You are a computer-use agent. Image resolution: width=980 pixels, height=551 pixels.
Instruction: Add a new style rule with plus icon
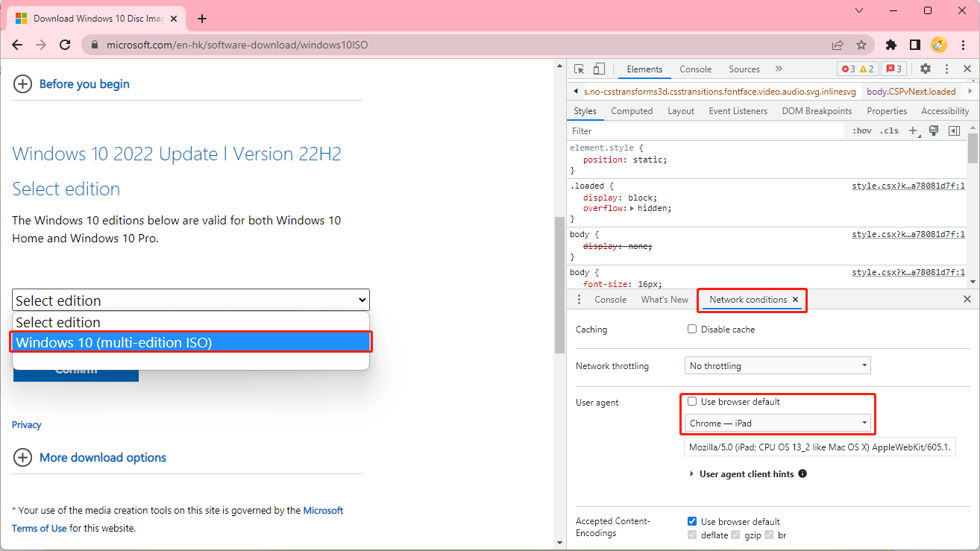(913, 131)
